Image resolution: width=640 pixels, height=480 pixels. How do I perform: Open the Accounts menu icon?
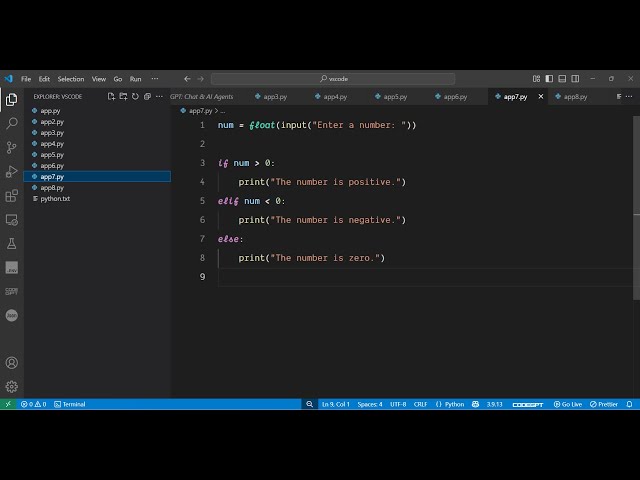pos(11,362)
